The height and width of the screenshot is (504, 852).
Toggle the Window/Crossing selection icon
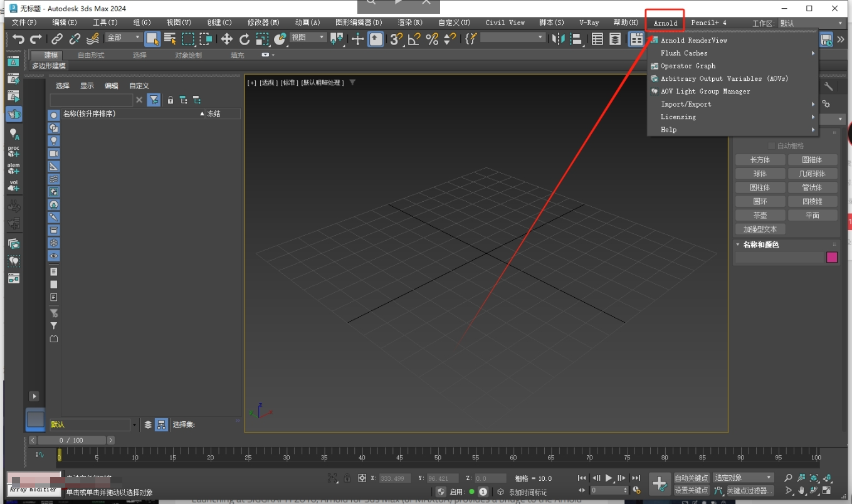206,39
